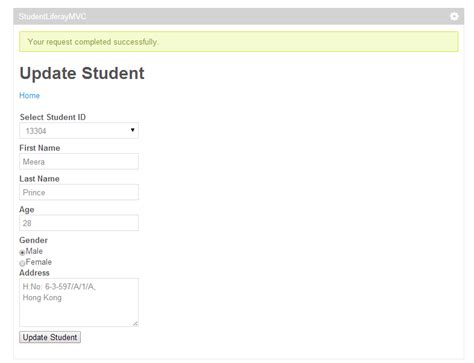The height and width of the screenshot is (363, 474).
Task: Expand the Select Student ID dropdown arrow
Action: (132, 130)
